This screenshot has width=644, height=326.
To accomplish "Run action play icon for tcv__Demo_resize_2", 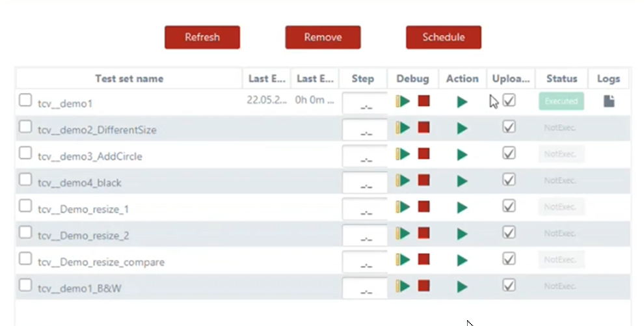I will click(x=462, y=234).
